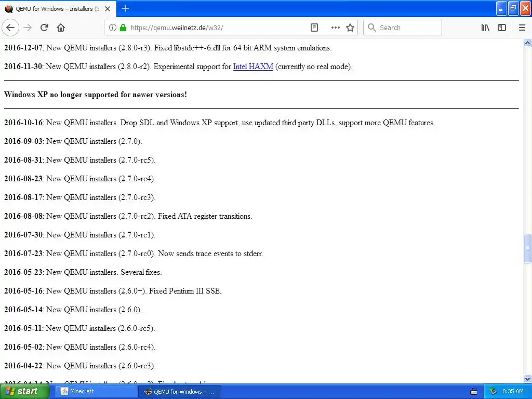Click the 8:35 AM clock

513,391
